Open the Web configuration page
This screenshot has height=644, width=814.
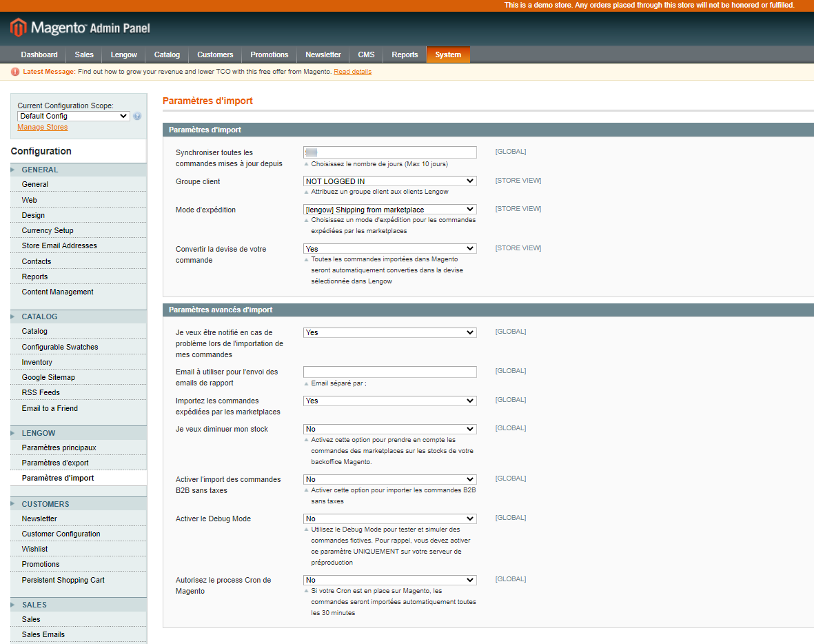coord(79,200)
